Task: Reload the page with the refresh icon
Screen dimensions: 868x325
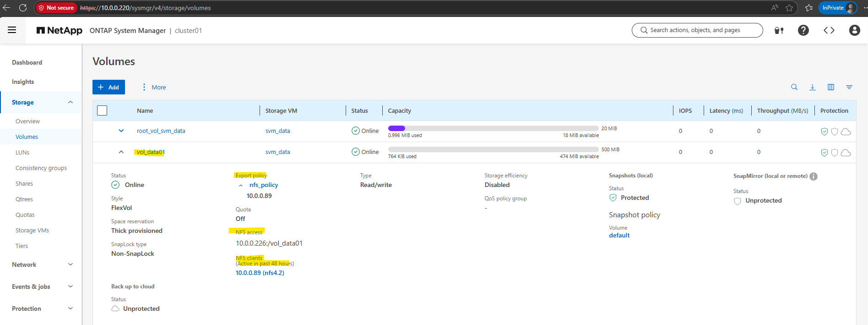Action: [x=23, y=8]
